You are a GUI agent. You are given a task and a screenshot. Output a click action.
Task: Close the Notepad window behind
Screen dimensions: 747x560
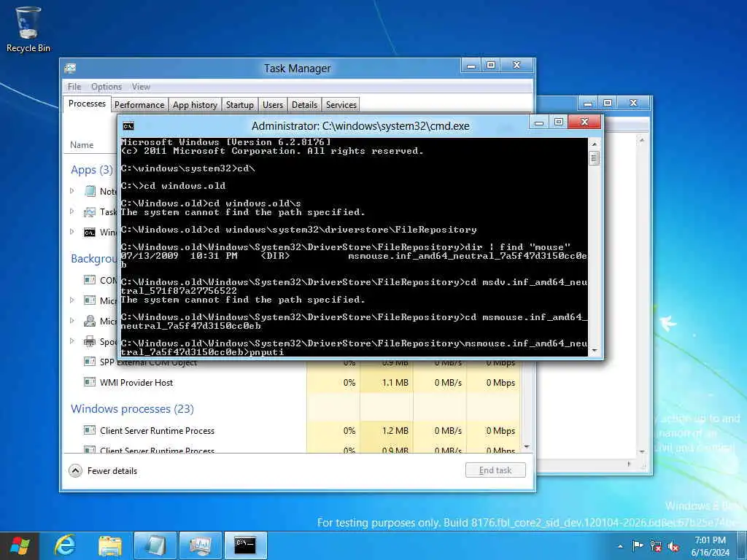(x=634, y=103)
